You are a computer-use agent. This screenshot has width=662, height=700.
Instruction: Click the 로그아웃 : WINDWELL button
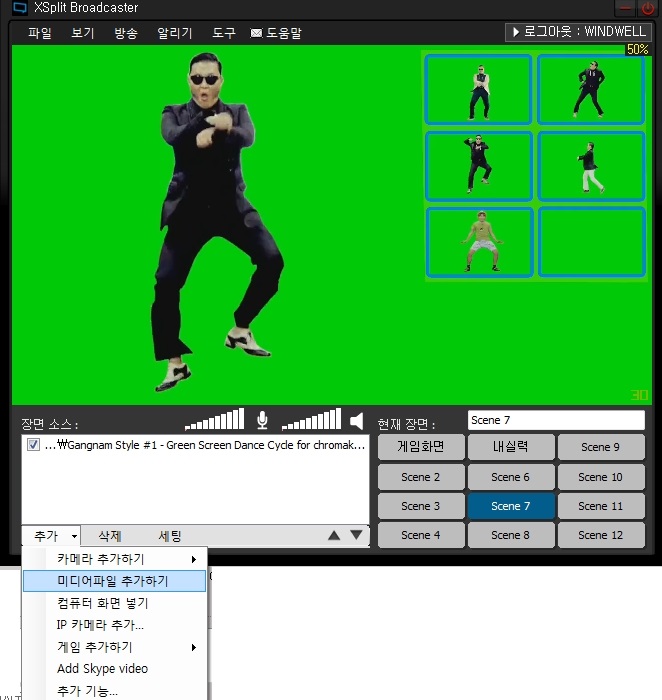578,32
